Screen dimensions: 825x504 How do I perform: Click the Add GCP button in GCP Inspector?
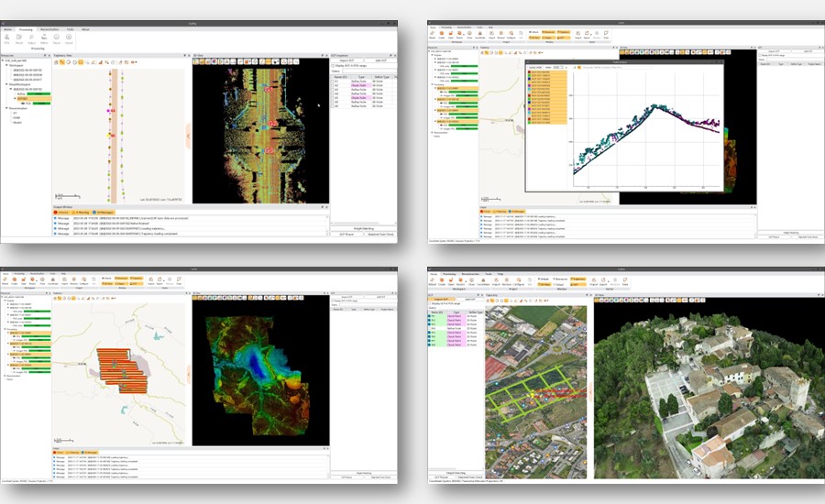(x=379, y=60)
